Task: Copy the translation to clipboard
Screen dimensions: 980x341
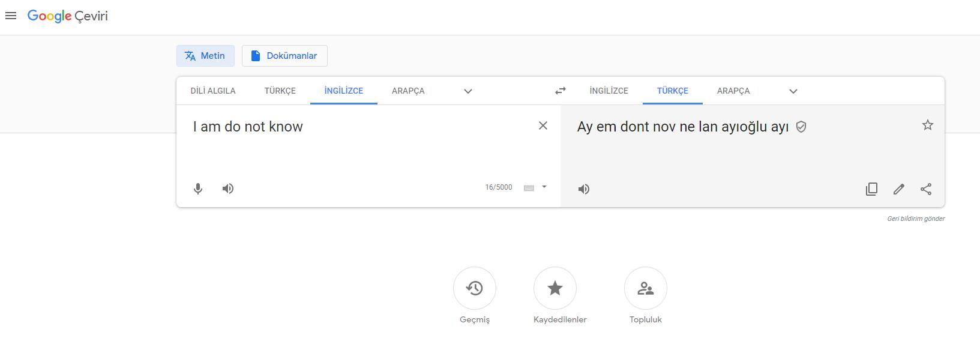Action: pos(871,189)
